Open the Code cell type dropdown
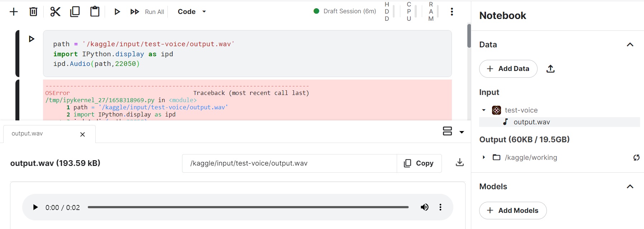Image resolution: width=644 pixels, height=229 pixels. click(192, 12)
